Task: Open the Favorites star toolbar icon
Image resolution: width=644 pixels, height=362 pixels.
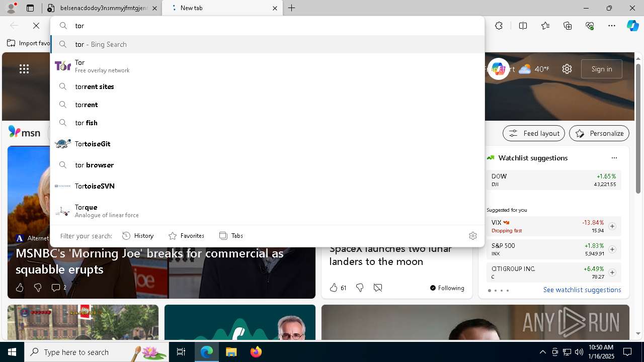Action: [x=545, y=26]
